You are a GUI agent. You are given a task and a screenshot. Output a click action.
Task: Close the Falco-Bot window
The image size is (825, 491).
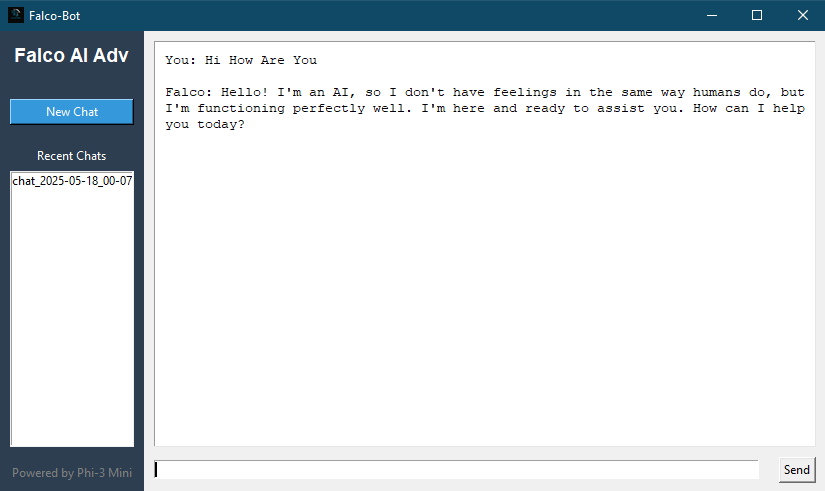pos(802,15)
